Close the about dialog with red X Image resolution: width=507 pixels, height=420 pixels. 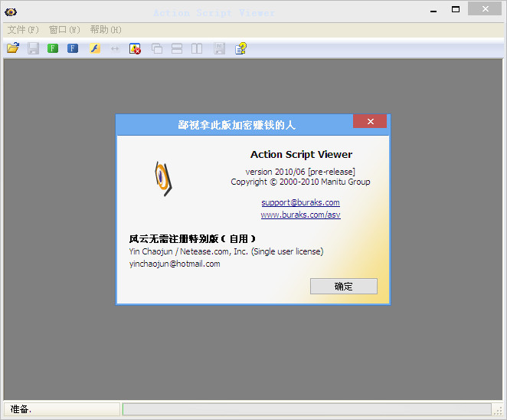370,121
